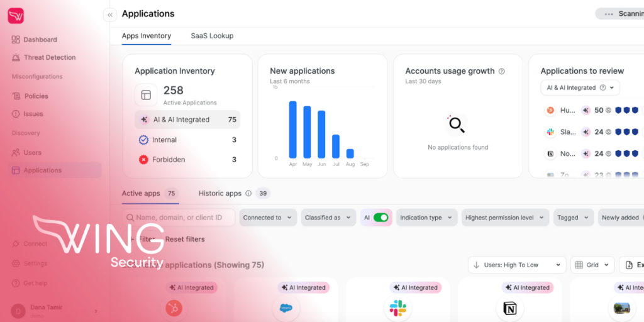Open the Classified as dropdown
This screenshot has width=644, height=322.
click(327, 218)
